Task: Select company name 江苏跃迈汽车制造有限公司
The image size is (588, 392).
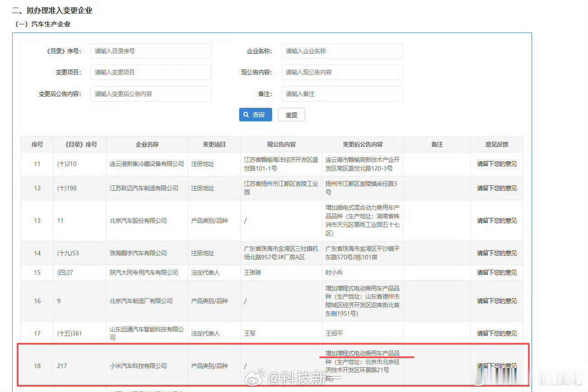Action: pos(144,188)
